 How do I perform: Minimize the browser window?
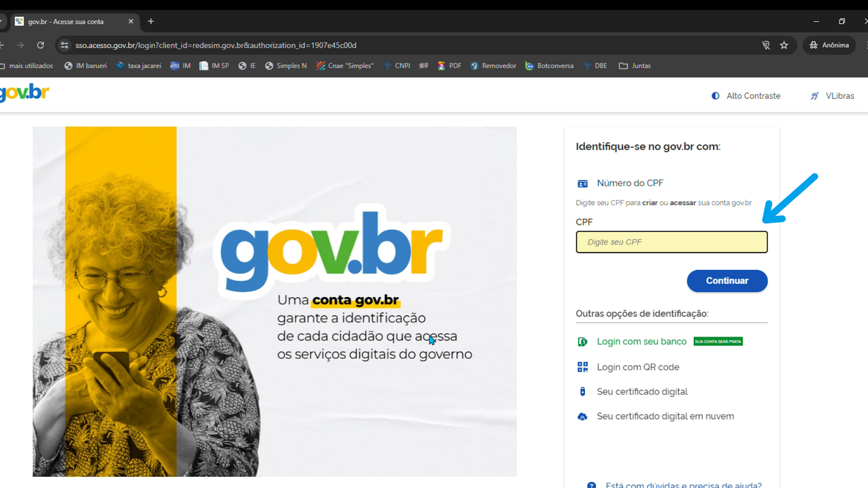[x=816, y=21]
